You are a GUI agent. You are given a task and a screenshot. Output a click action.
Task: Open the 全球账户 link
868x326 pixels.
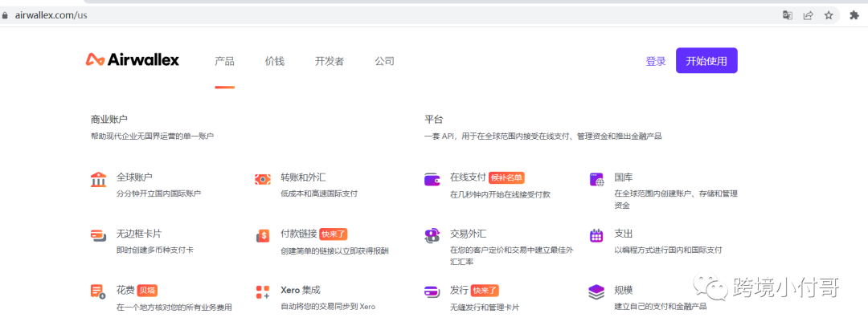pyautogui.click(x=134, y=177)
